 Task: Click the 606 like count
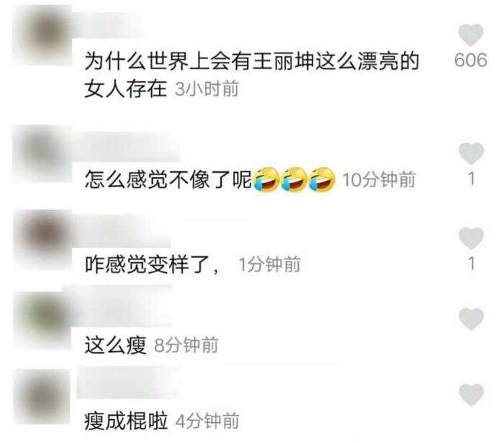(471, 60)
